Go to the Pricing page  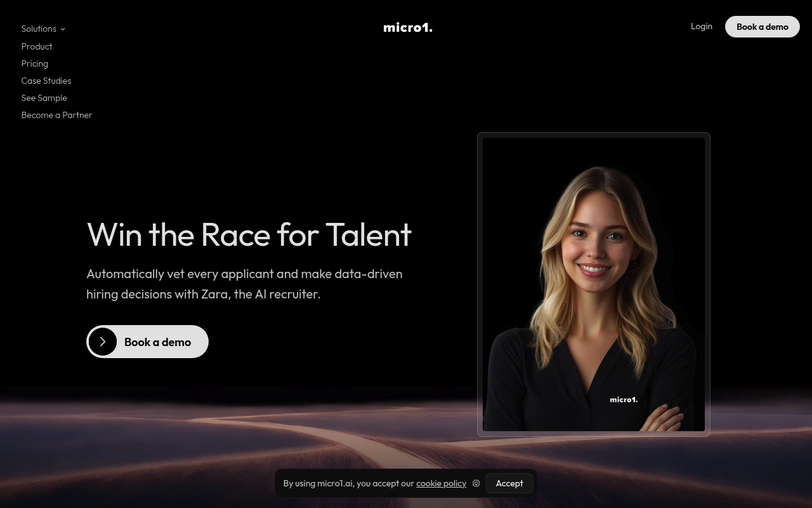coord(35,63)
